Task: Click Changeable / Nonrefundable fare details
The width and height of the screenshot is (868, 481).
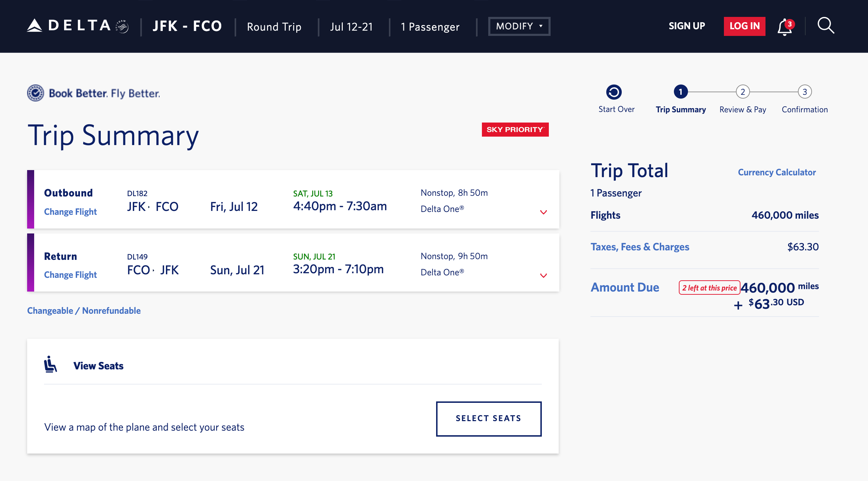Action: [x=84, y=311]
